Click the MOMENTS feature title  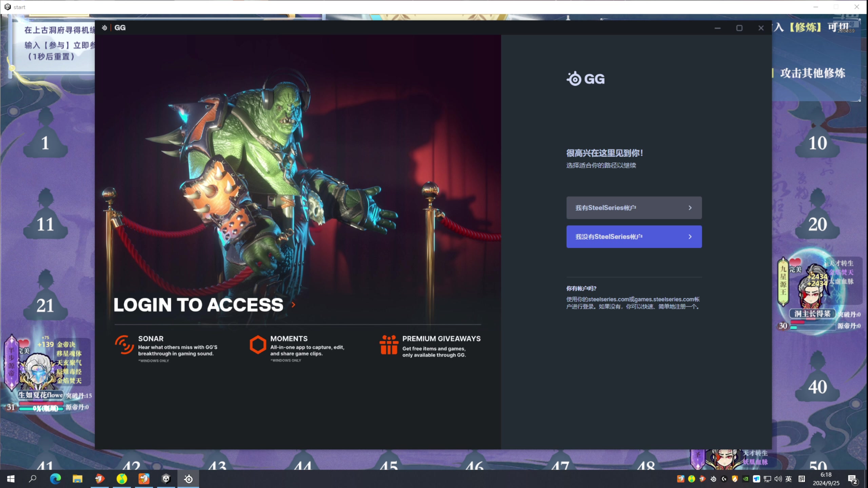click(289, 339)
